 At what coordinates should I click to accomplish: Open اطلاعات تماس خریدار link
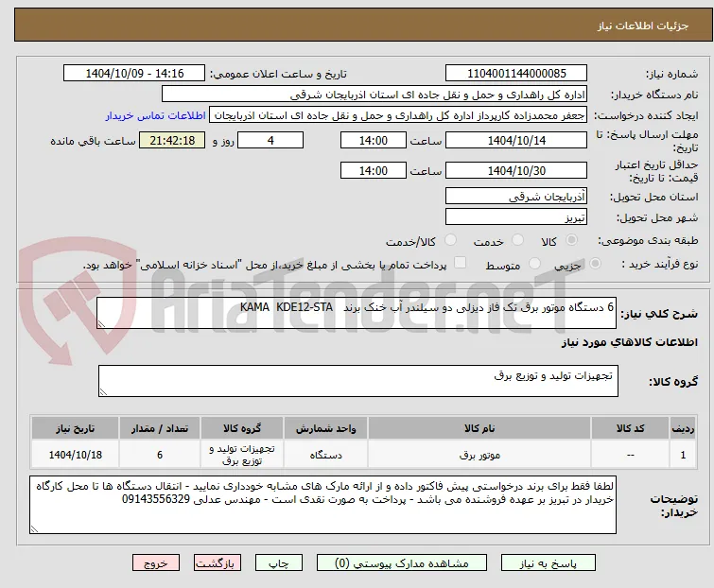[156, 115]
